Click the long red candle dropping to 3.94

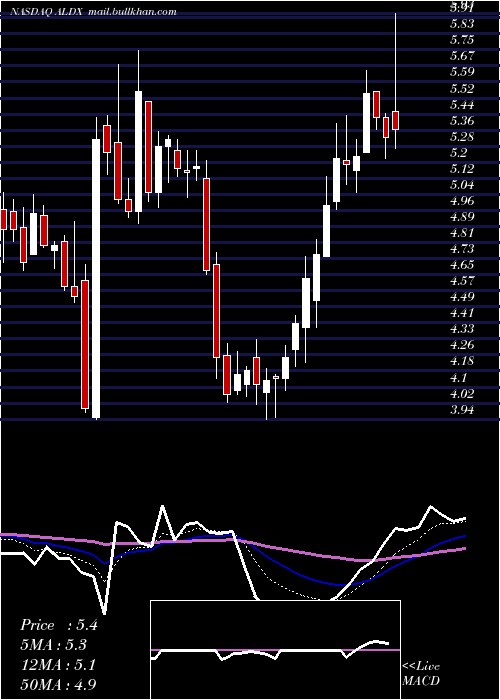[x=85, y=344]
